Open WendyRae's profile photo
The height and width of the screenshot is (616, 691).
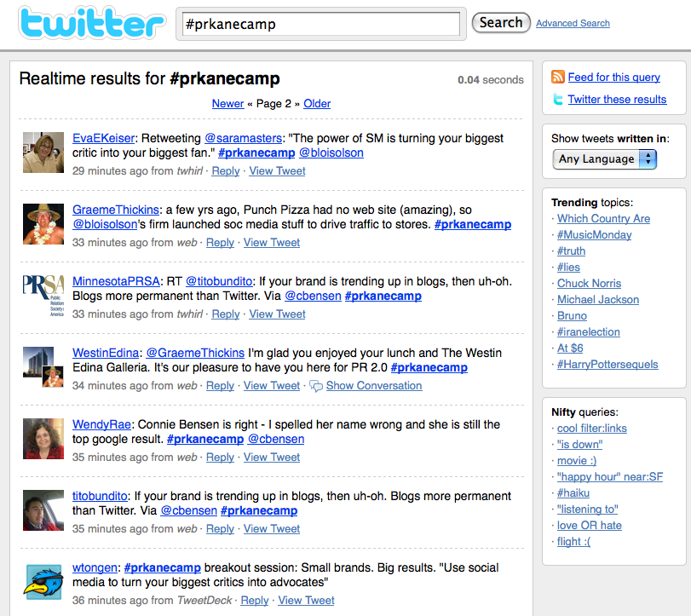(x=43, y=439)
